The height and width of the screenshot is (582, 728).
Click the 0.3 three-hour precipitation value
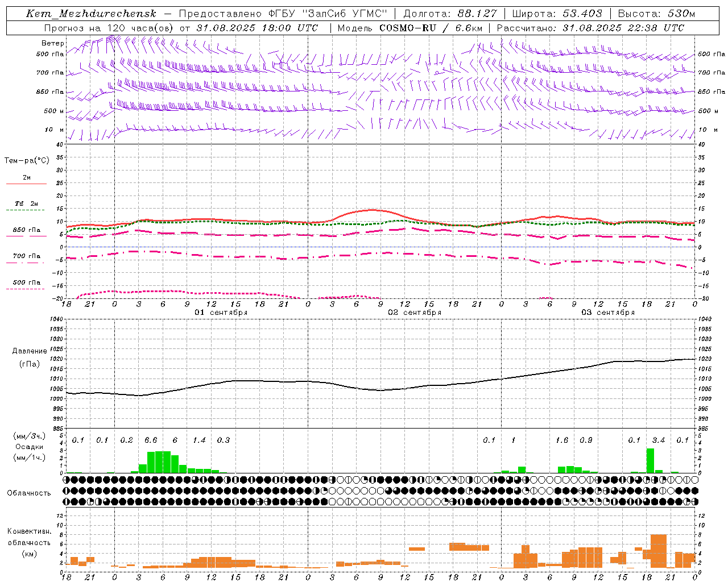click(224, 440)
